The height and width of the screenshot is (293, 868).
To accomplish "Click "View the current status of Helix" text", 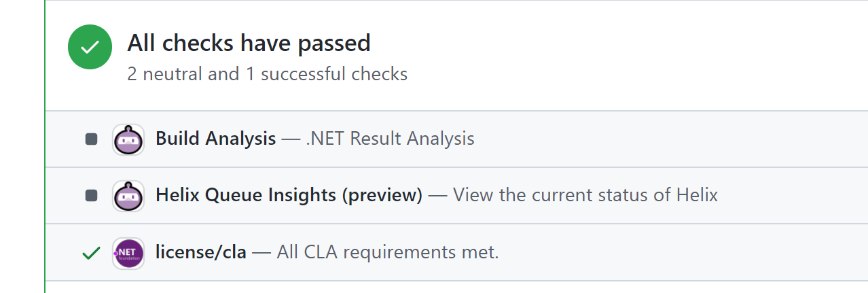I will 585,196.
